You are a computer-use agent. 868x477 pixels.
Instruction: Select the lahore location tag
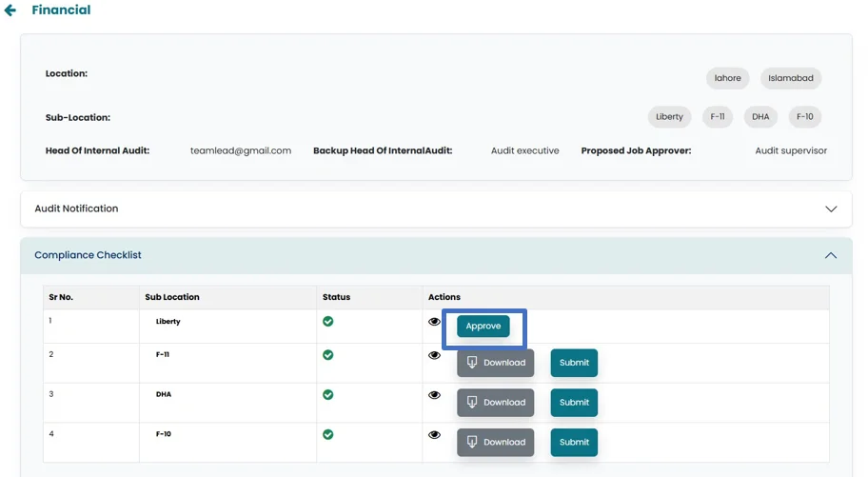728,78
